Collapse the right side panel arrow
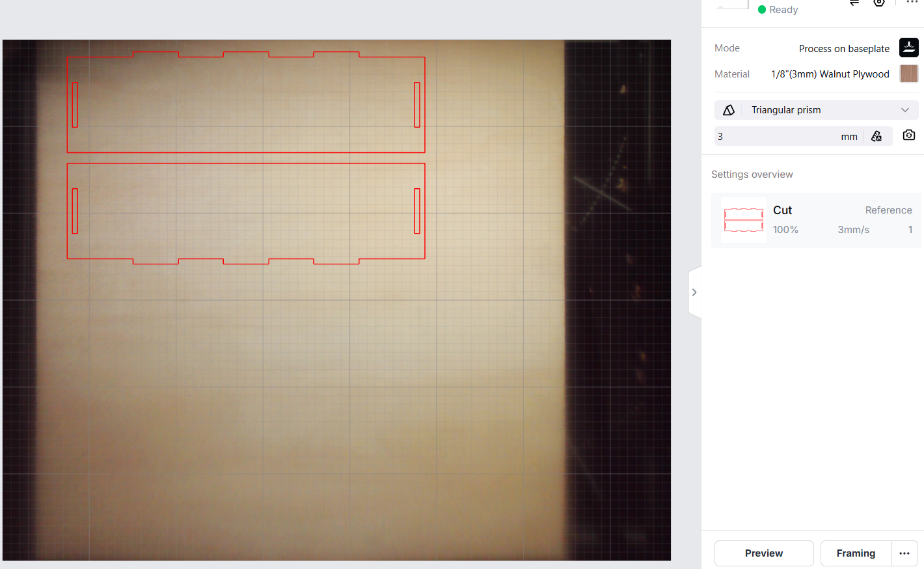This screenshot has height=569, width=924. pos(694,292)
